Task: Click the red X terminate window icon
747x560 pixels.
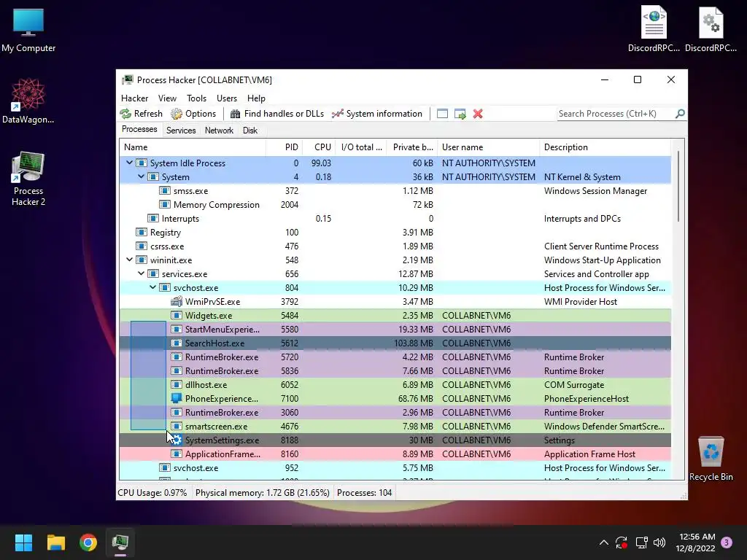Action: coord(478,114)
